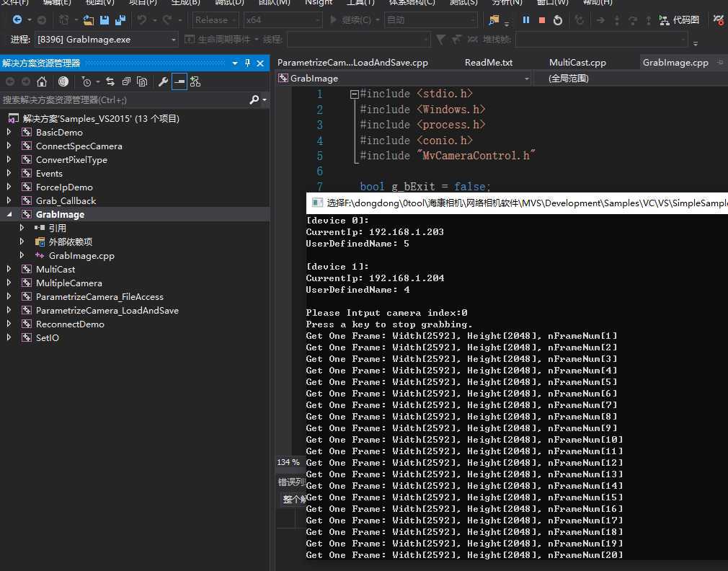Image resolution: width=728 pixels, height=571 pixels.
Task: Collapse the GrabImage project node
Action: (9, 214)
